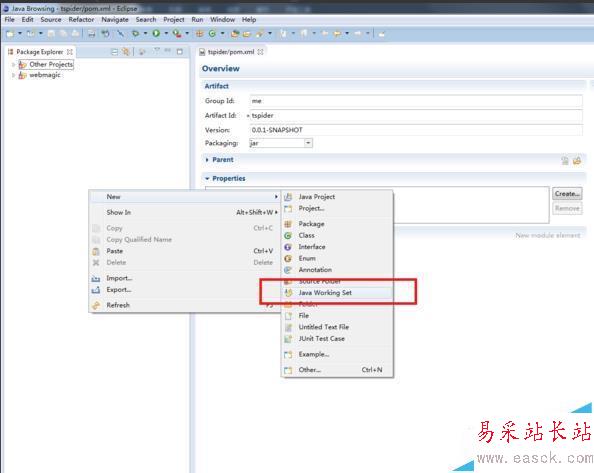Open the Run button dropdown arrow
This screenshot has height=473, width=594.
click(166, 34)
